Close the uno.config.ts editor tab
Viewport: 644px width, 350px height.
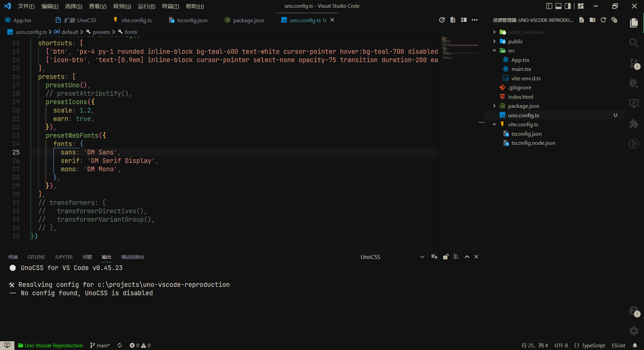pos(332,20)
